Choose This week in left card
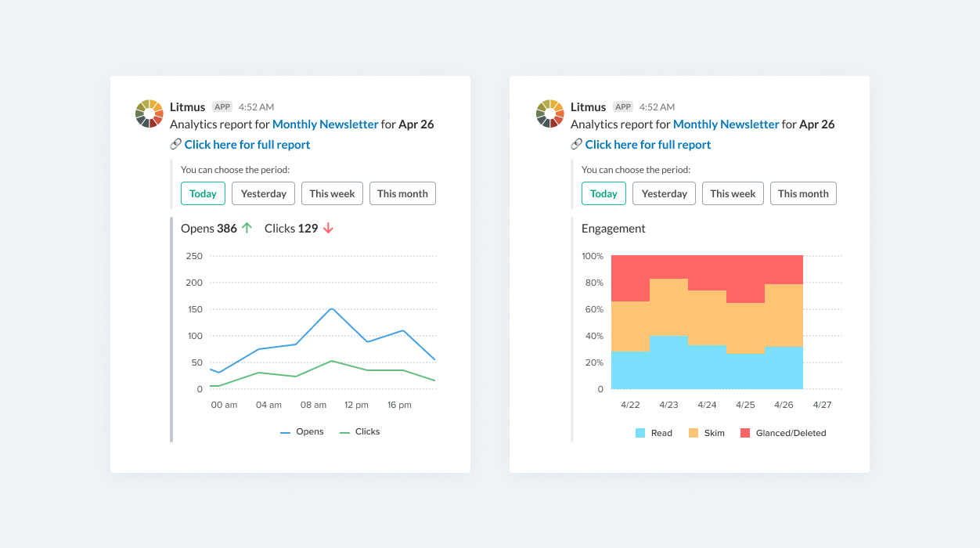The image size is (980, 548). point(332,193)
